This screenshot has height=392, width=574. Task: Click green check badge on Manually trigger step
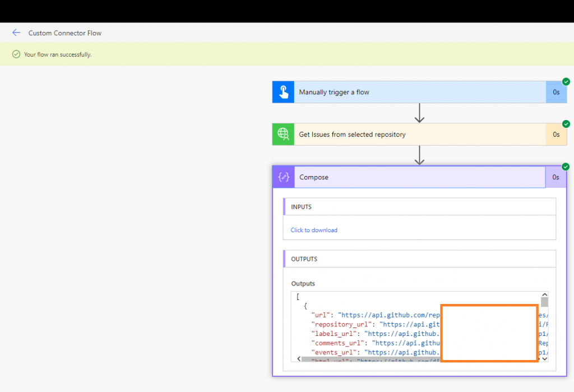566,82
